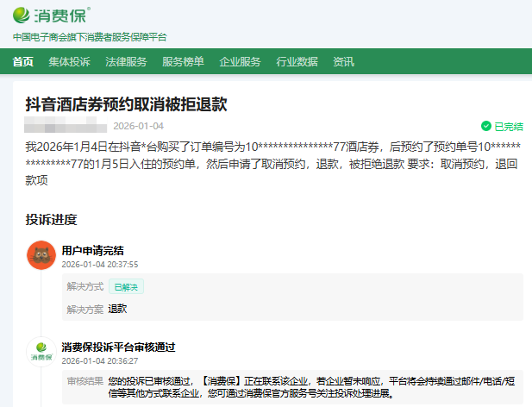Go to 集体投诉 menu item
This screenshot has height=407, width=532.
click(x=69, y=61)
